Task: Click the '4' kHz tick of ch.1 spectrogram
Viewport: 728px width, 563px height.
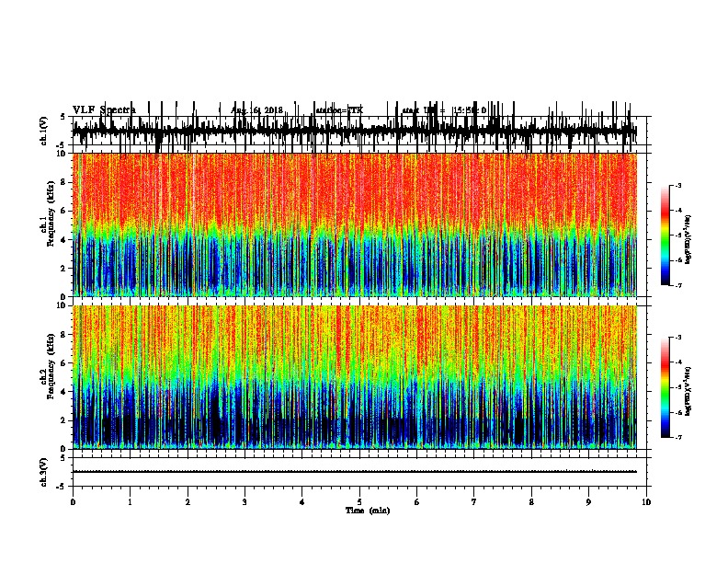Action: click(64, 240)
